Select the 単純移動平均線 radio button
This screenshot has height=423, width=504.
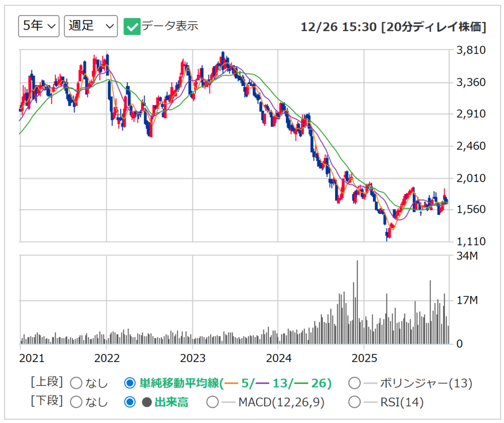click(x=130, y=383)
